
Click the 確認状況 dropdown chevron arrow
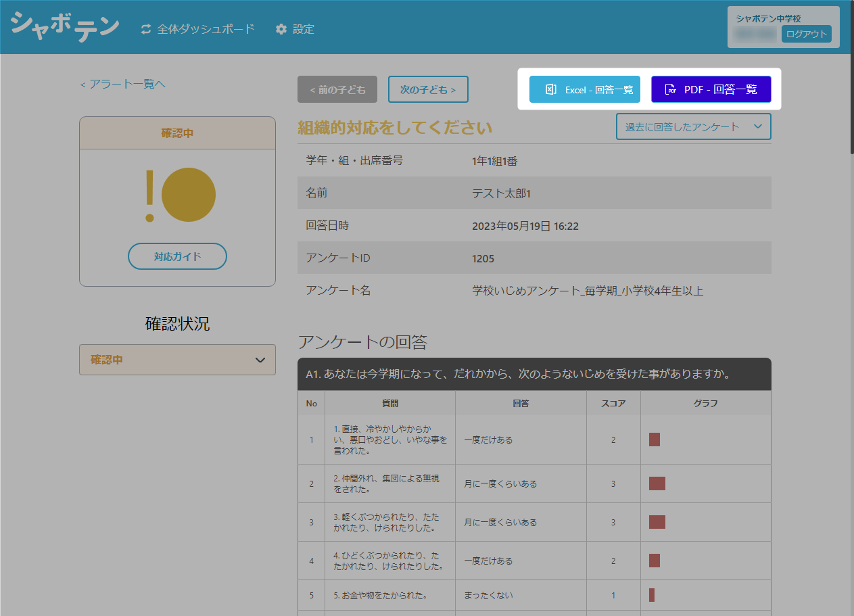tap(260, 360)
